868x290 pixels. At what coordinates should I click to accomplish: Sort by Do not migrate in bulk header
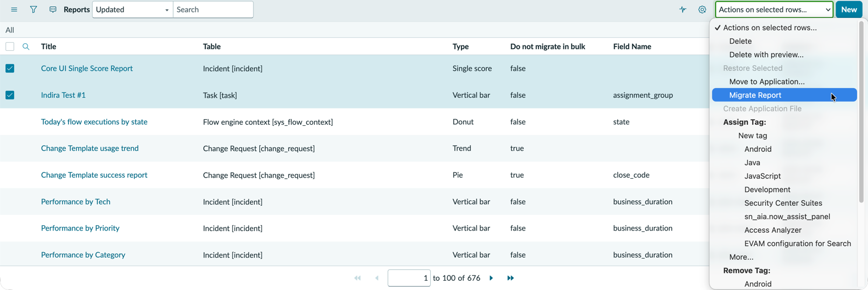(x=547, y=46)
